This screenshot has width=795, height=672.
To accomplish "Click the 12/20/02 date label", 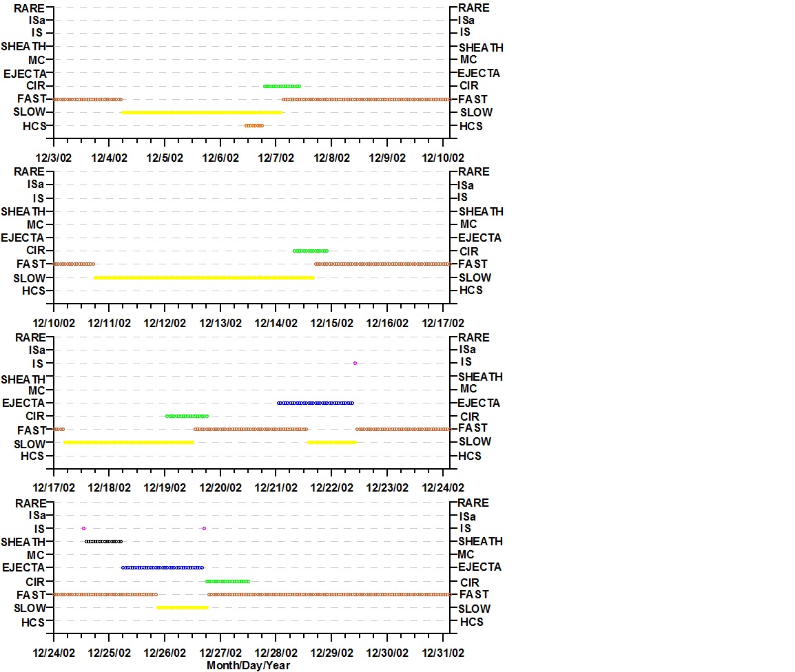I will [220, 488].
